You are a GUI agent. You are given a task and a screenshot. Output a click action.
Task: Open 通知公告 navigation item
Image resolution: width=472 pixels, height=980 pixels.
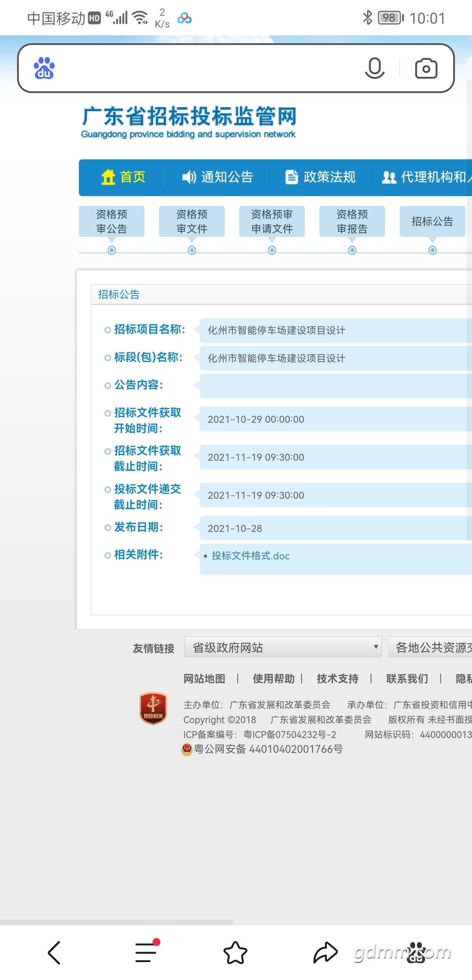[217, 177]
